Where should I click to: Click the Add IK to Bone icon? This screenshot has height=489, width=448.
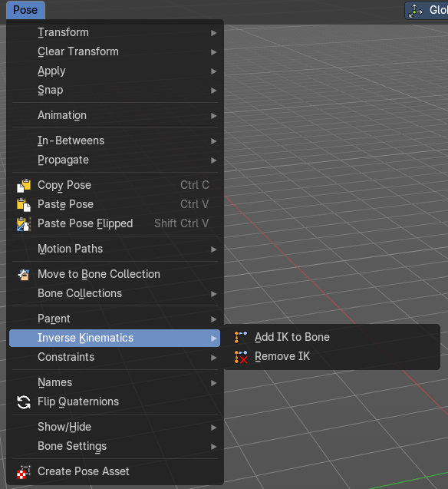241,337
